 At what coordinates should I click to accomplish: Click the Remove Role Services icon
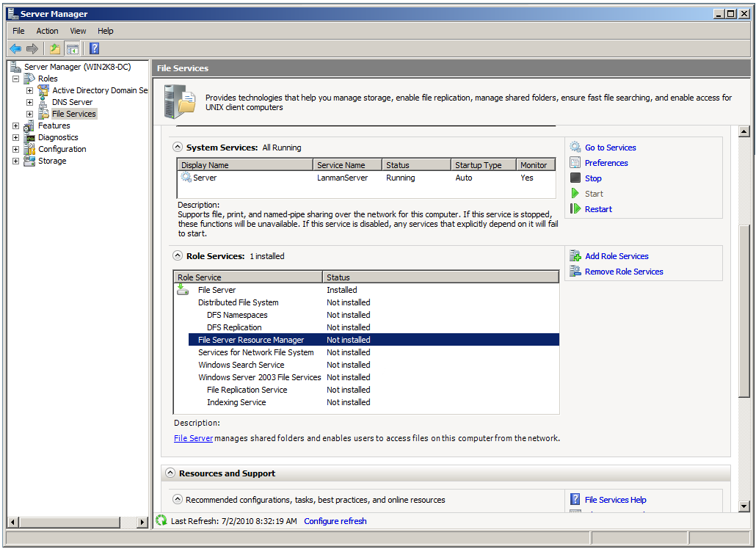(x=575, y=271)
